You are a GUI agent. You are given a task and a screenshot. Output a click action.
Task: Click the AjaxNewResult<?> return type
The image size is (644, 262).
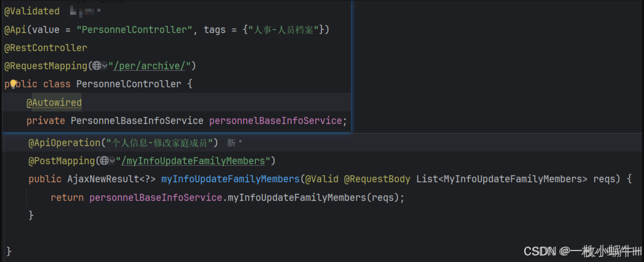point(111,179)
